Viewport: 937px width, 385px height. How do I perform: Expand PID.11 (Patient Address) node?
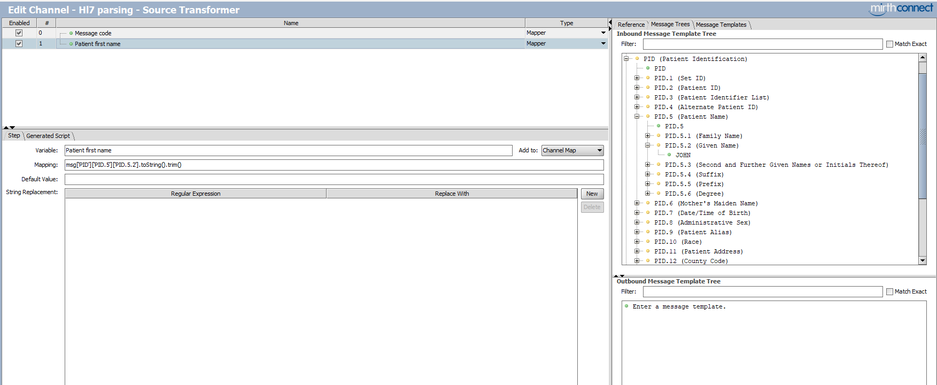point(638,251)
